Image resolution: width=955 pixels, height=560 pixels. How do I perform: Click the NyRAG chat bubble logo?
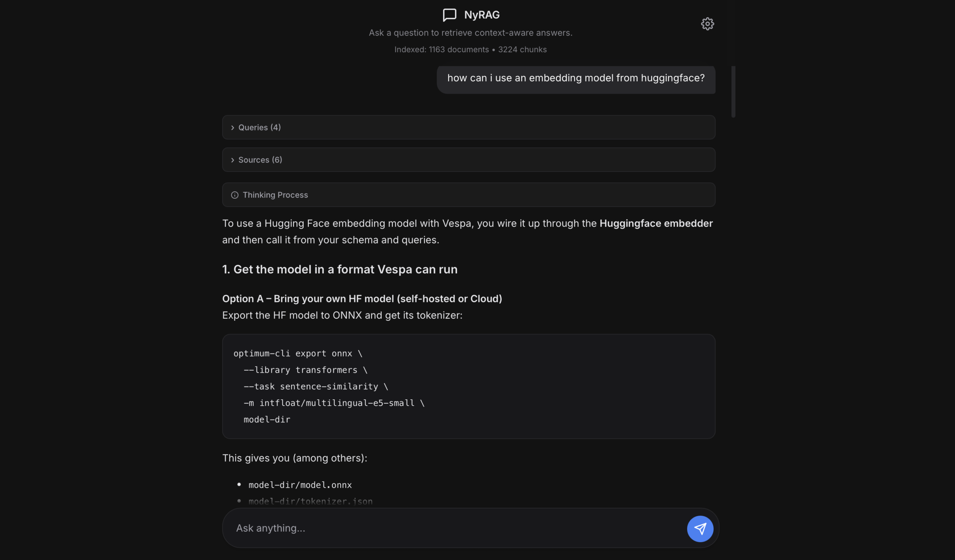coord(450,15)
